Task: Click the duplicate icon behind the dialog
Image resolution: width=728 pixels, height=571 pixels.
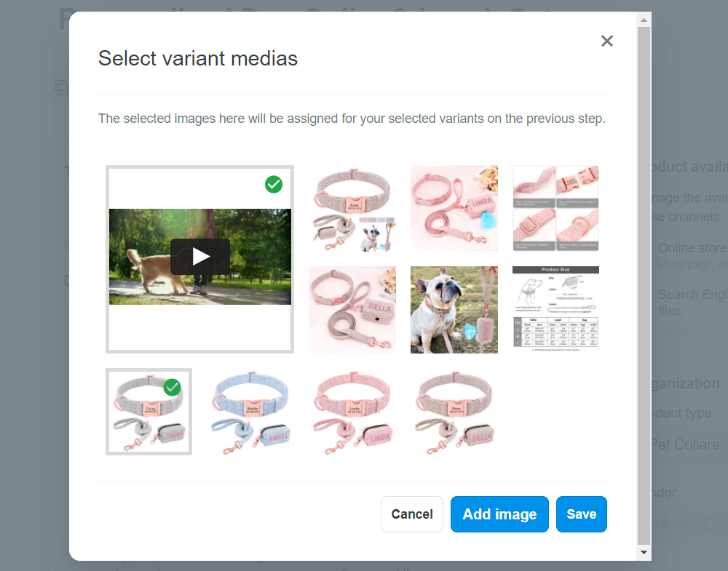Action: pos(61,88)
